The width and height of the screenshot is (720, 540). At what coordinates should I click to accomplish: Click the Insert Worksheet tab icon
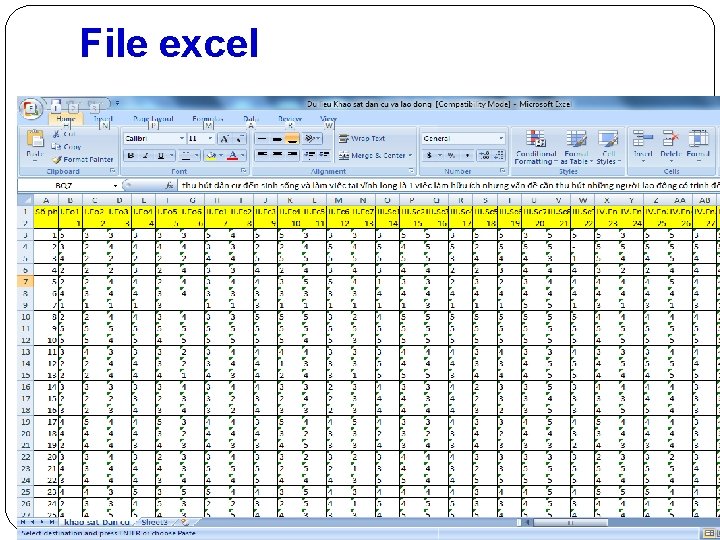[x=185, y=522]
